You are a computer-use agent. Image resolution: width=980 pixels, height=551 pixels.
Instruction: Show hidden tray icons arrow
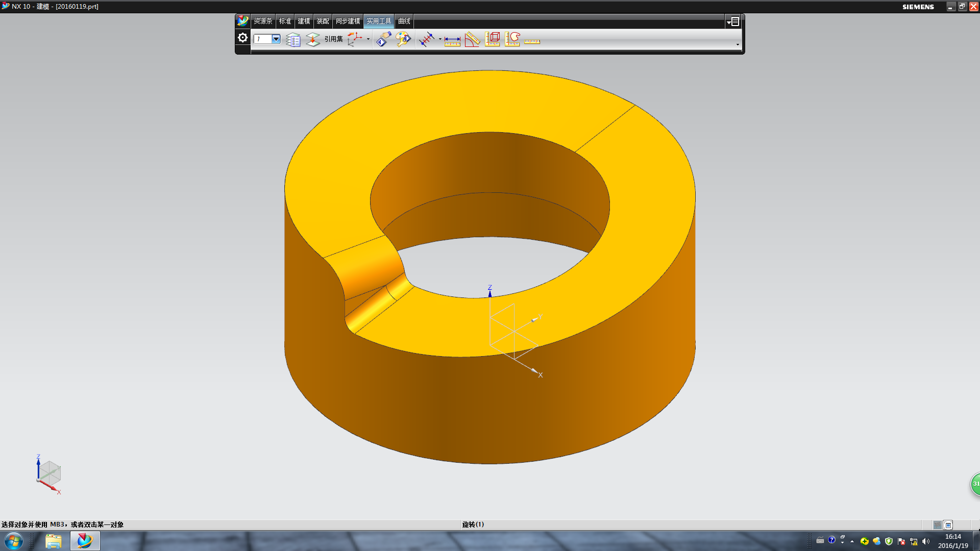point(852,541)
